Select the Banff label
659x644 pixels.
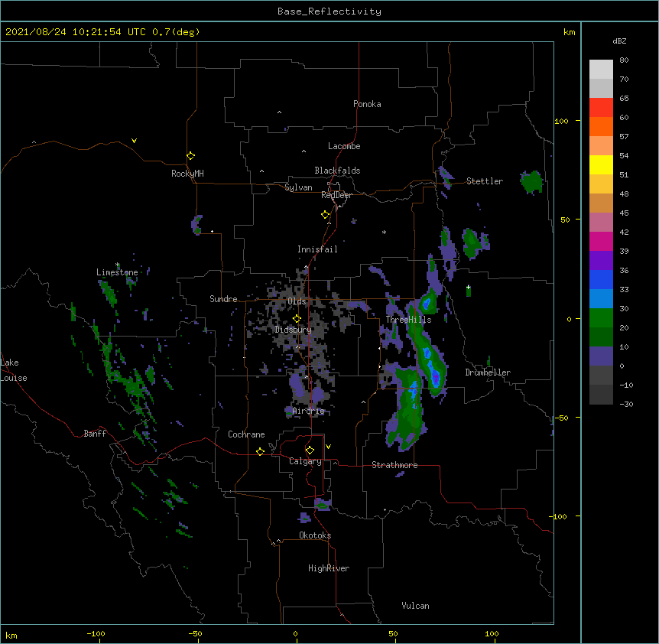pos(95,434)
